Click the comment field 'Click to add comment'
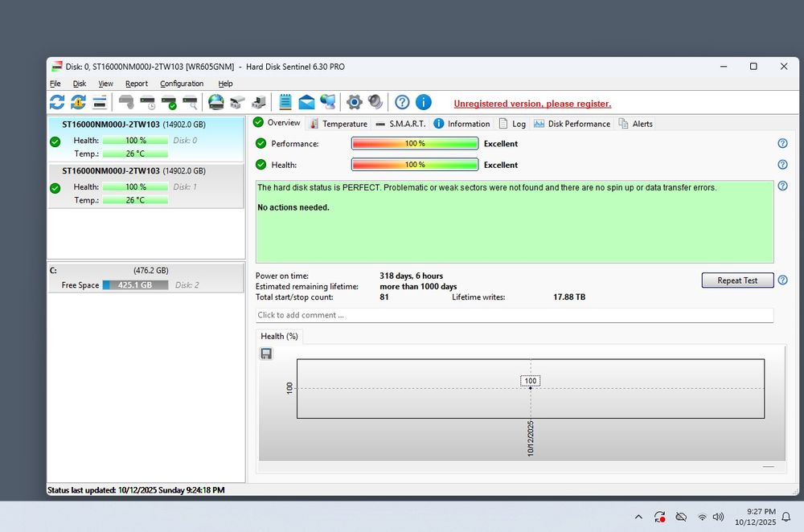 (515, 315)
